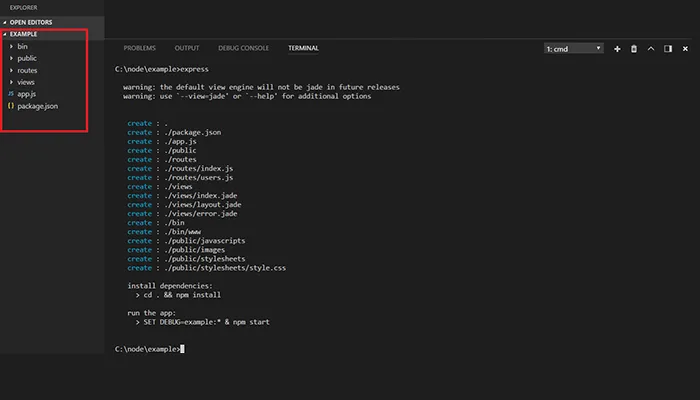Expand the public folder arrow
This screenshot has width=700, height=400.
11,58
